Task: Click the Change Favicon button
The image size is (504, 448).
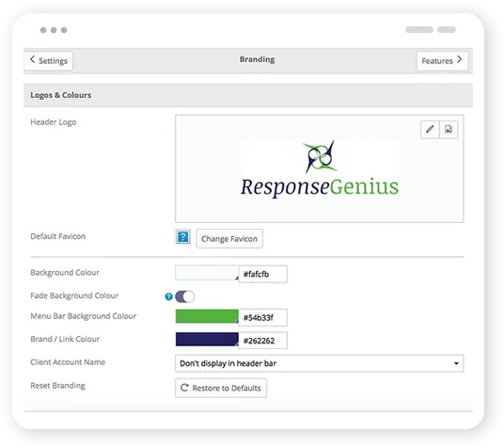Action: click(x=229, y=238)
